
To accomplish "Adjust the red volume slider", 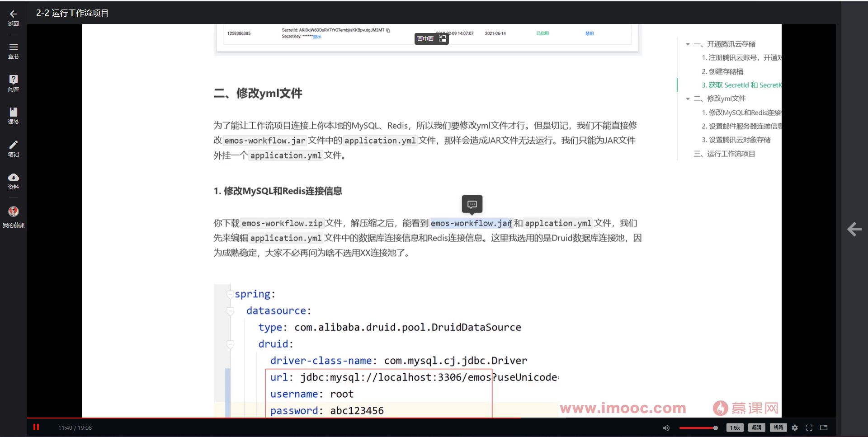I will pos(698,428).
